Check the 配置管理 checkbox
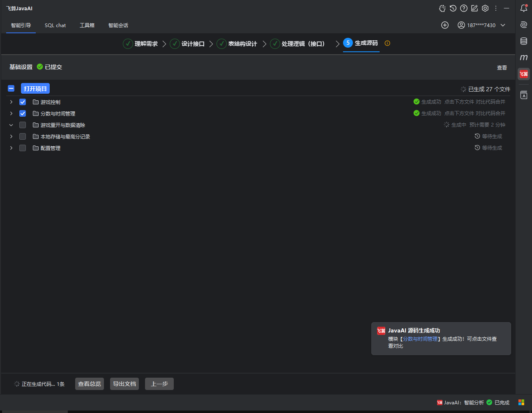 pos(23,148)
